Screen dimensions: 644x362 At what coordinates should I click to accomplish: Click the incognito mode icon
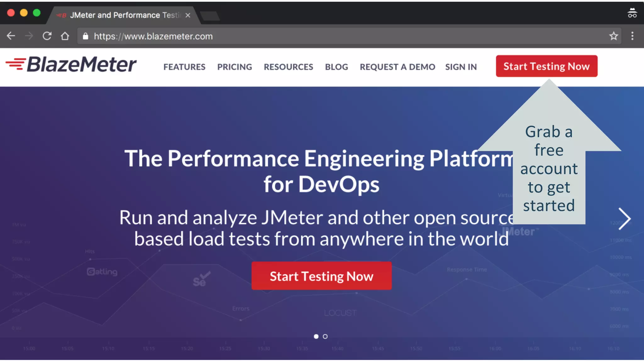(x=632, y=13)
